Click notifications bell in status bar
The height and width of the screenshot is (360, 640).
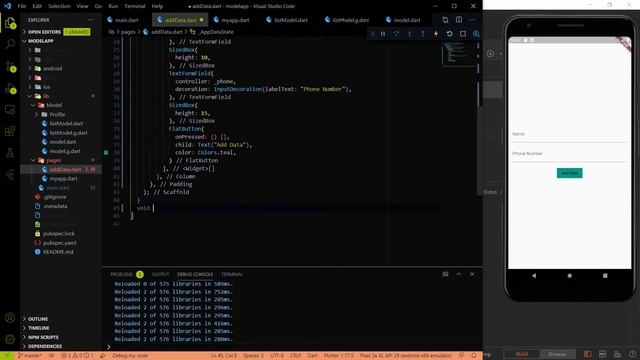coord(474,356)
